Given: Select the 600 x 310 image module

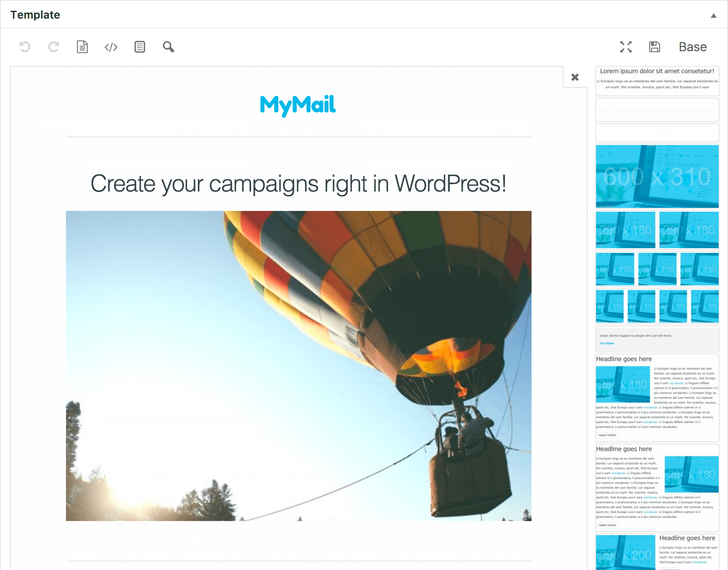Looking at the screenshot, I should pos(657,176).
